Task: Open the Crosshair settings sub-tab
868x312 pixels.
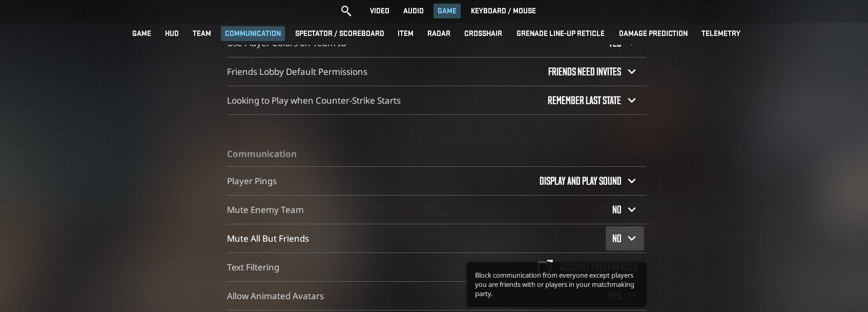Action: 483,33
